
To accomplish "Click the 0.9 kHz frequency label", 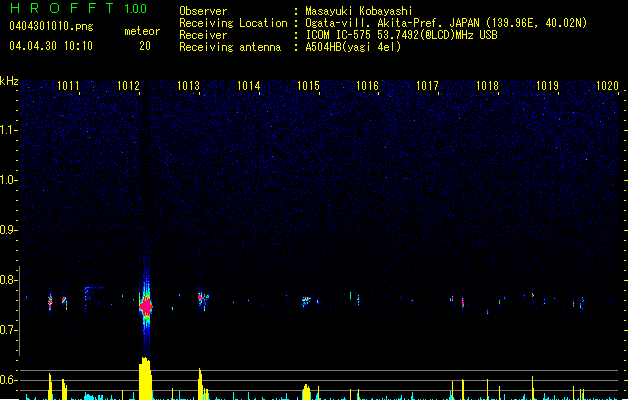I will pyautogui.click(x=8, y=230).
